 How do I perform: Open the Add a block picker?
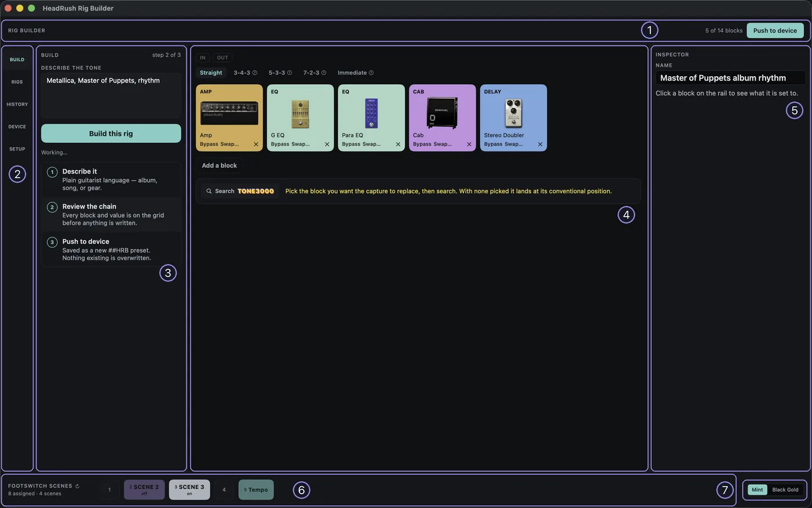219,165
